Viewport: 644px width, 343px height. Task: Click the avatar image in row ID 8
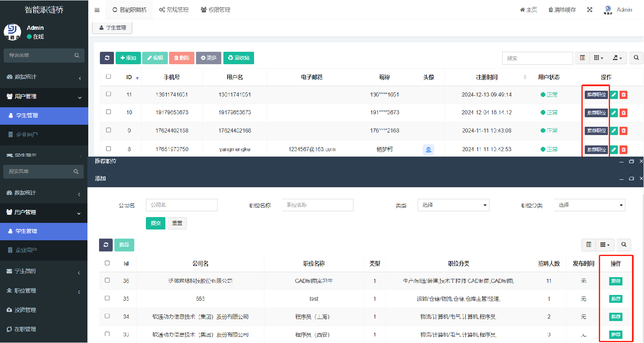click(429, 150)
